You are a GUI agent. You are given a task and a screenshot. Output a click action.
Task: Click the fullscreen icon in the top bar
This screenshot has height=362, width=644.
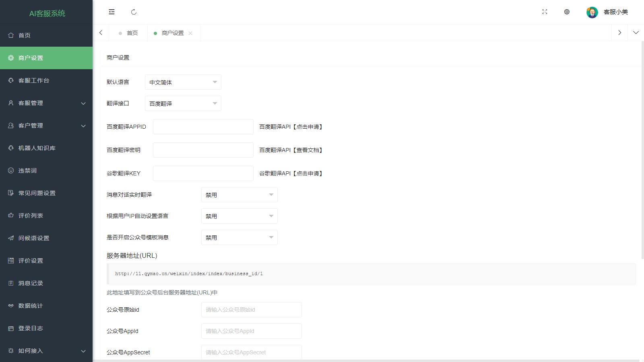[x=545, y=12]
